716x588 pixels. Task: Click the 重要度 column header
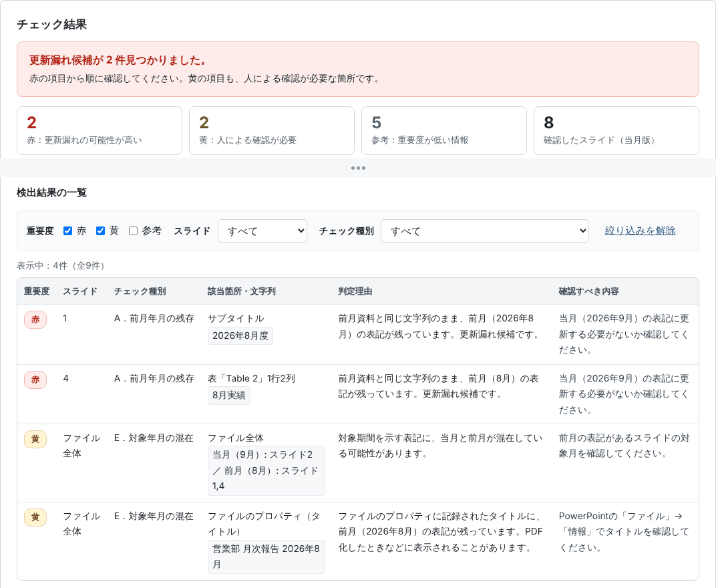[x=37, y=291]
